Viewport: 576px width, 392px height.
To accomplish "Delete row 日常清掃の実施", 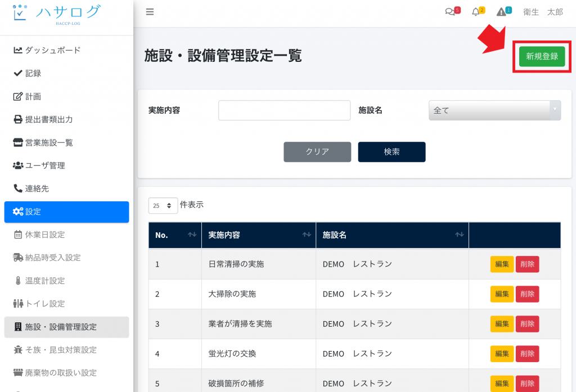I will tap(527, 264).
